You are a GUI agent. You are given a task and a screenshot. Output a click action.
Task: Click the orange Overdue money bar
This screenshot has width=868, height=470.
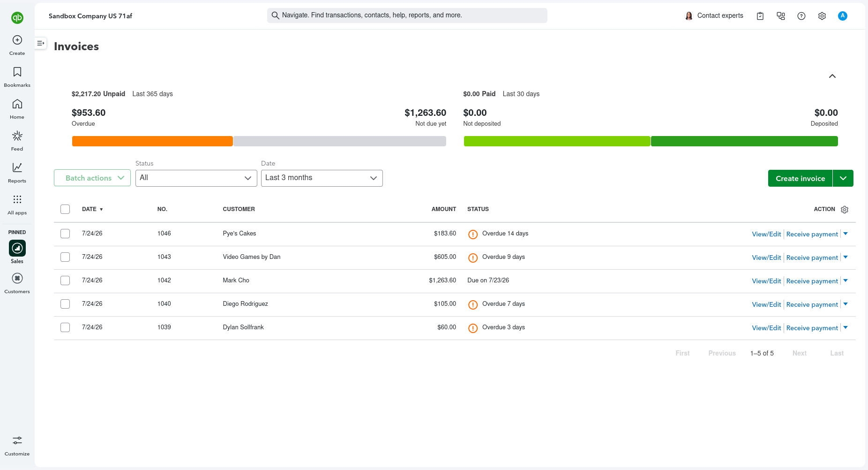[152, 141]
